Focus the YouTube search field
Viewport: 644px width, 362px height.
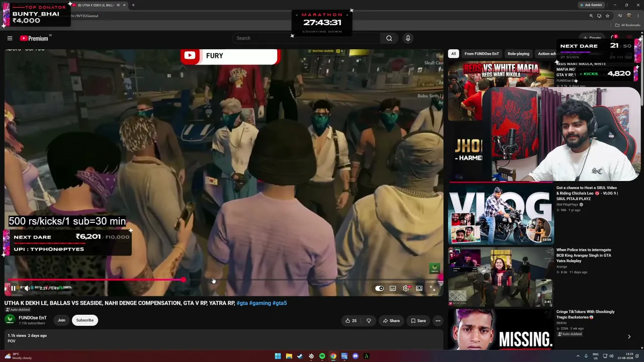307,38
